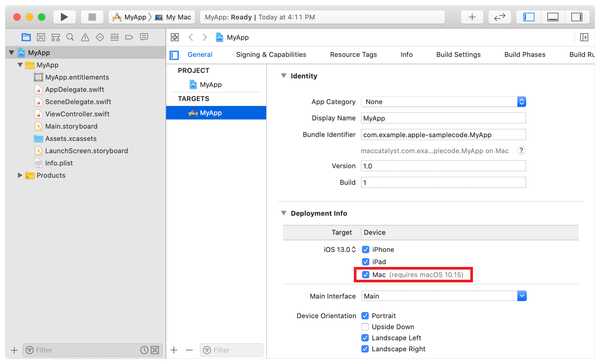Viewport: 600px width, 364px height.
Task: Switch to Build Settings tab
Action: click(x=458, y=55)
